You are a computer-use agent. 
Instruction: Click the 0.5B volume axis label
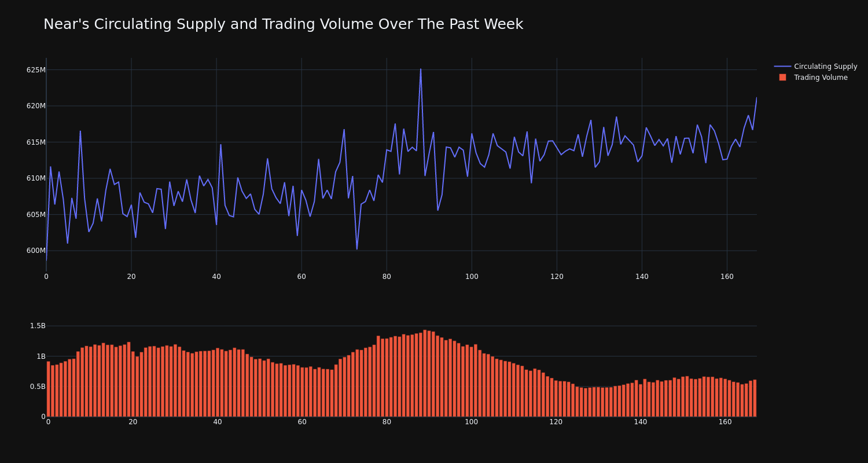38,386
